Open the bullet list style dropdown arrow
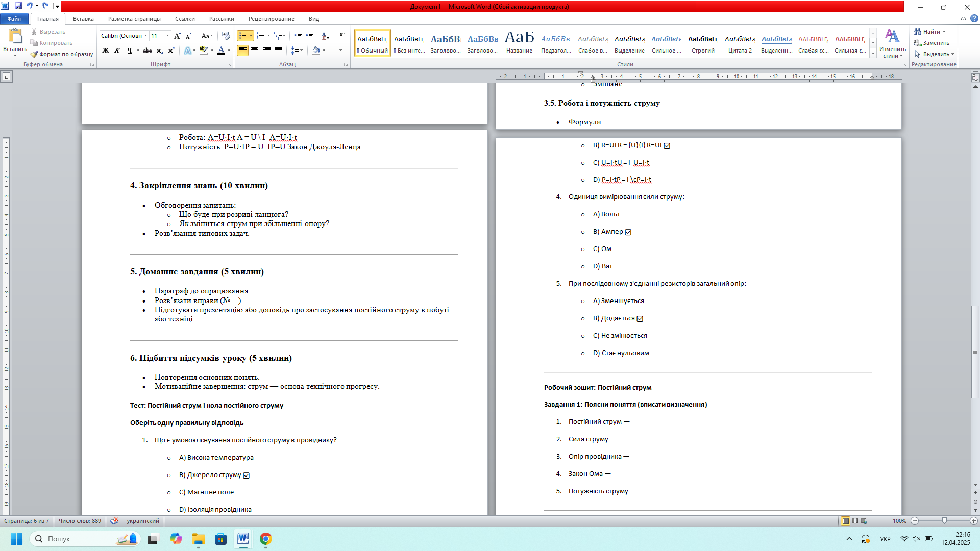The image size is (980, 551). 251,36
